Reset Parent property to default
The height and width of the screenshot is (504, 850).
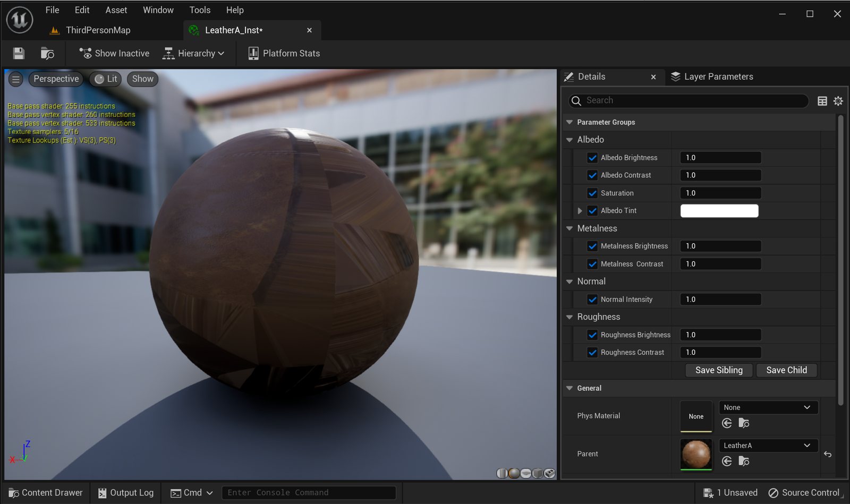[x=828, y=454]
